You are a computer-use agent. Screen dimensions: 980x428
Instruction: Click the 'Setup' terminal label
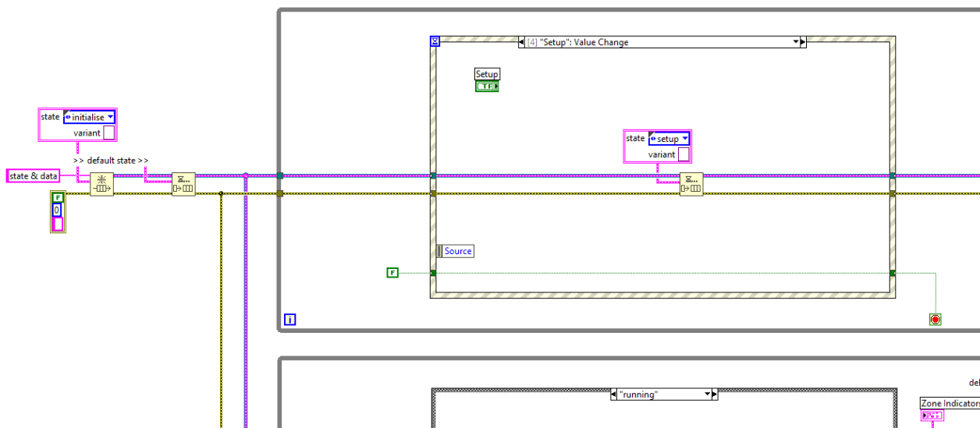(x=487, y=74)
